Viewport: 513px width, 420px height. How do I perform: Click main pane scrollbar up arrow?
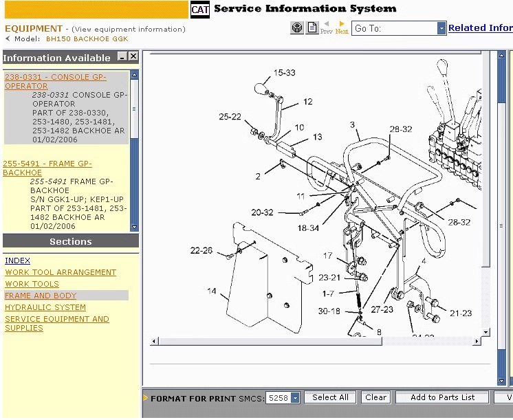click(x=501, y=55)
